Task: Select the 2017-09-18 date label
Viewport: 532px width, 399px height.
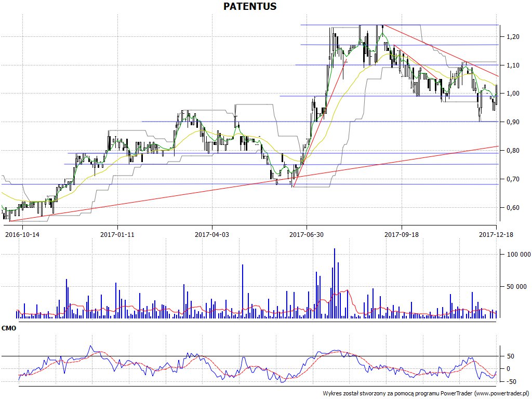Action: 402,234
